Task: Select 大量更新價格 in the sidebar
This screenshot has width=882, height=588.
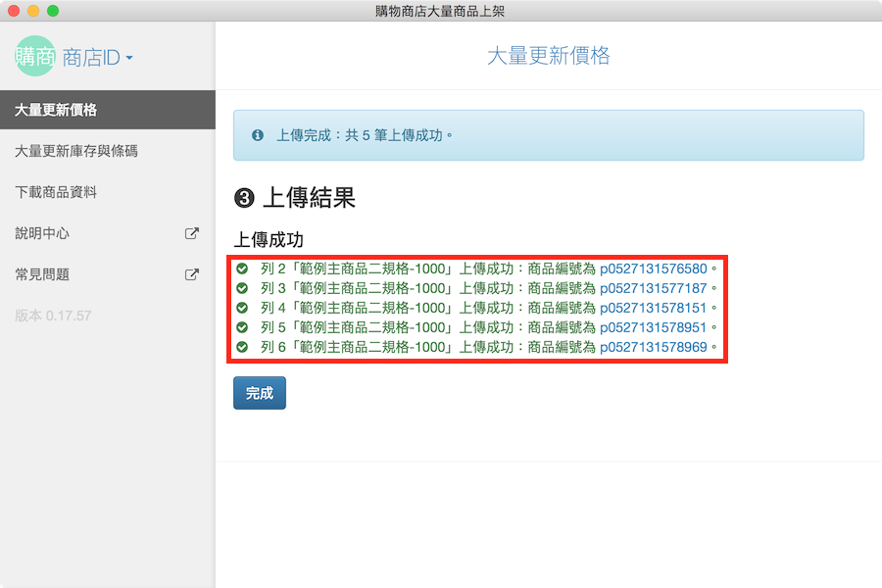Action: [56, 110]
